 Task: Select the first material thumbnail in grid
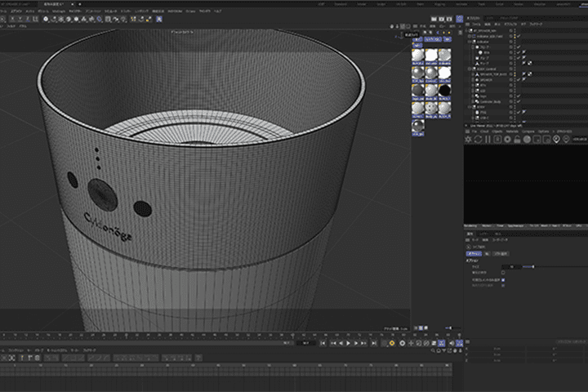point(418,56)
